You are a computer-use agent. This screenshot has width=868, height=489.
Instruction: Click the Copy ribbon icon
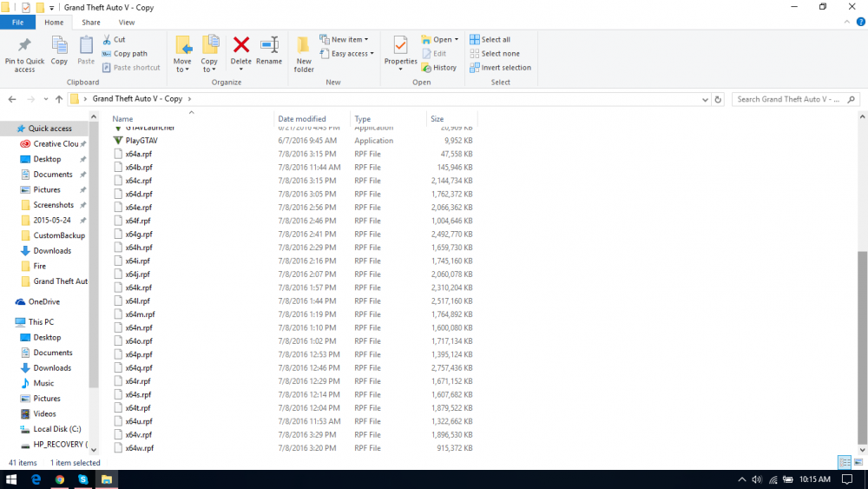pyautogui.click(x=59, y=51)
